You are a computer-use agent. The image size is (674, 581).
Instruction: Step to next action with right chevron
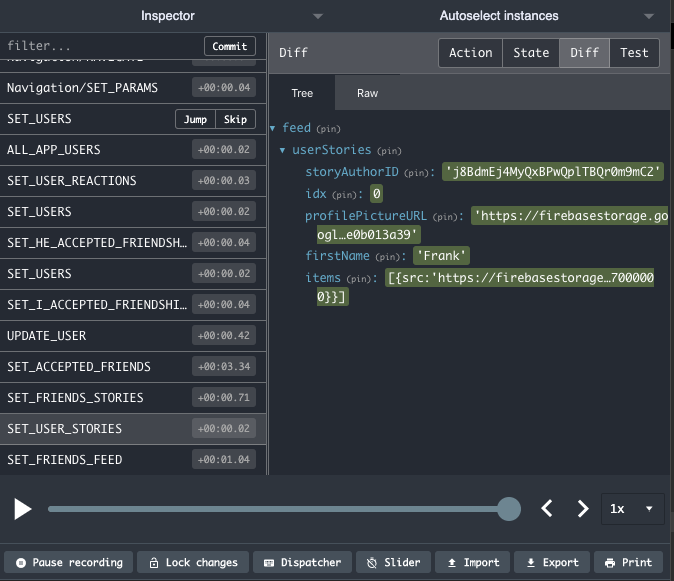pyautogui.click(x=583, y=509)
